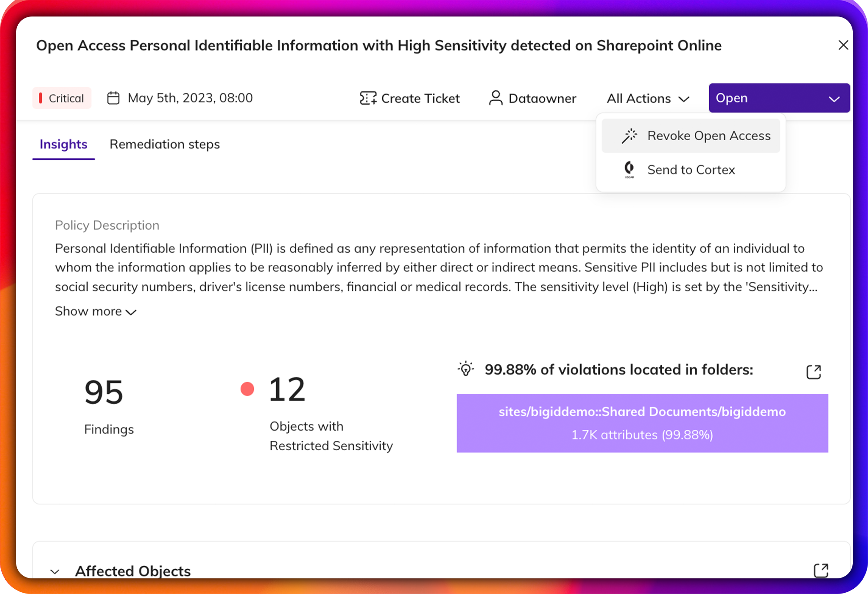Click the lightbulb icon beside violations insight
The width and height of the screenshot is (868, 594).
[466, 370]
